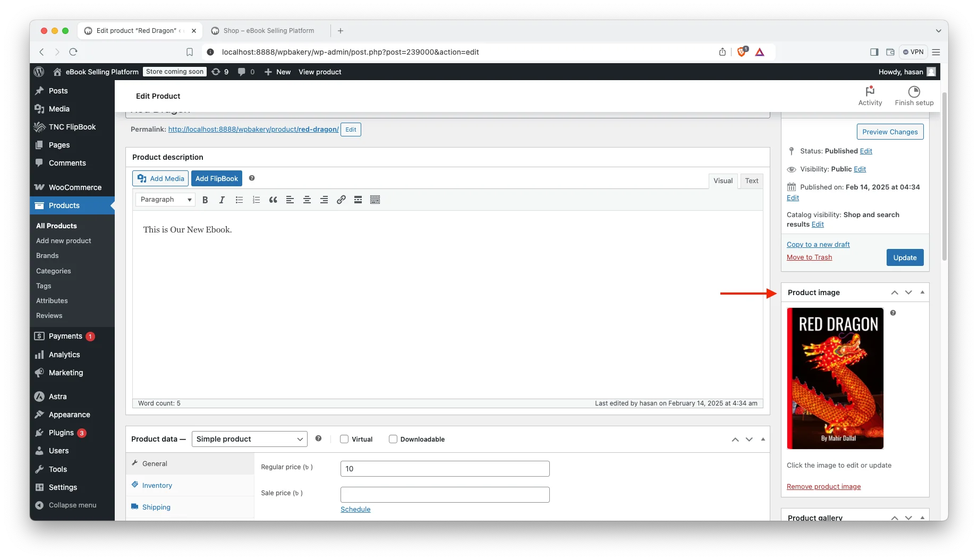
Task: Check the Downloadable option
Action: point(393,439)
